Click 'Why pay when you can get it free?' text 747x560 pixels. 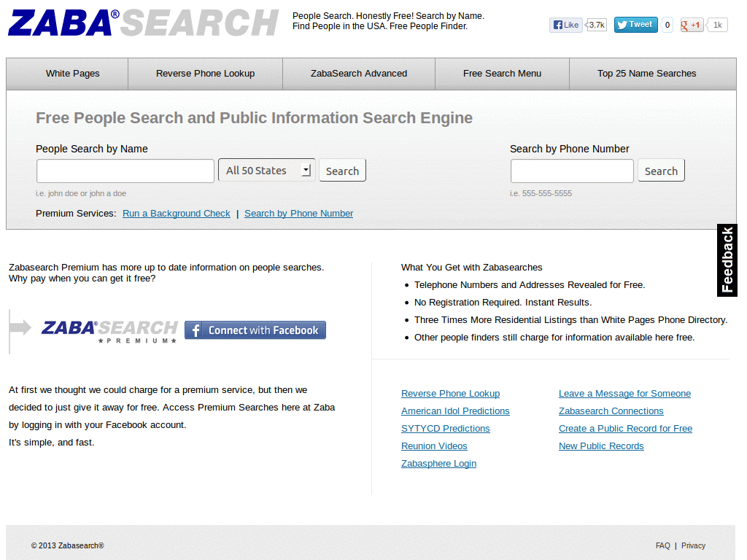click(82, 279)
